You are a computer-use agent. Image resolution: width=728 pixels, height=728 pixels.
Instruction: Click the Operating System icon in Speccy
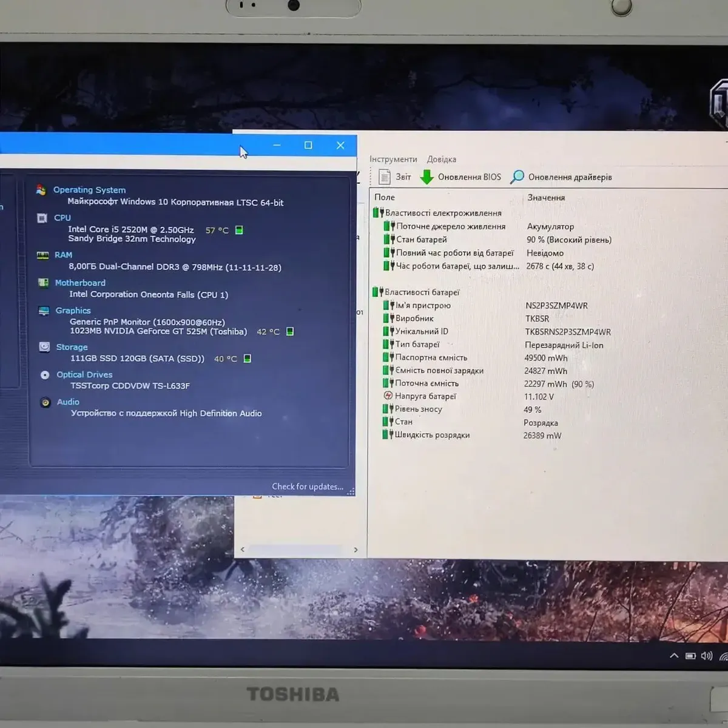[x=41, y=190]
